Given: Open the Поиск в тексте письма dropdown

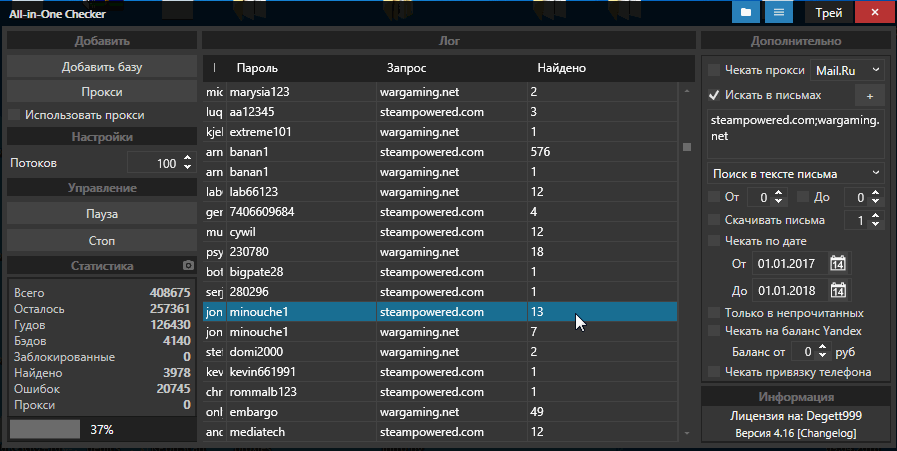Looking at the screenshot, I should pyautogui.click(x=795, y=173).
